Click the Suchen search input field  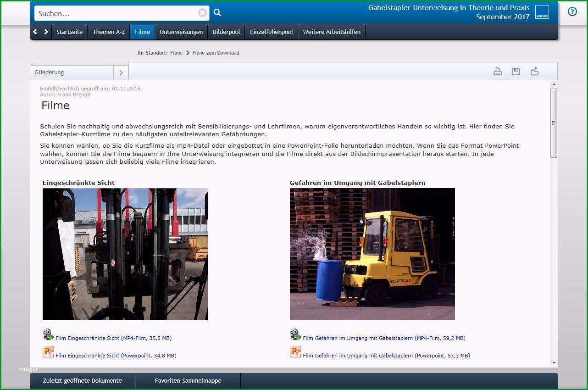(x=117, y=13)
